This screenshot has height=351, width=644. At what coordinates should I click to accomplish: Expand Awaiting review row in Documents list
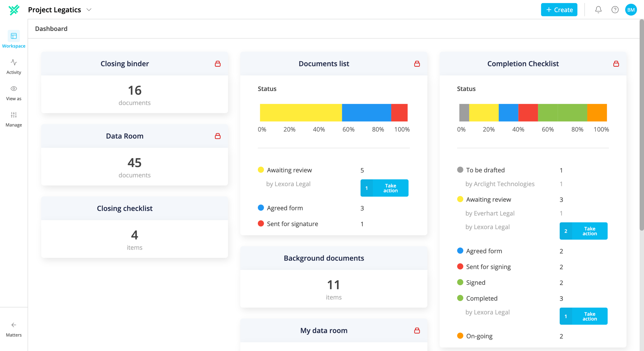click(x=311, y=170)
